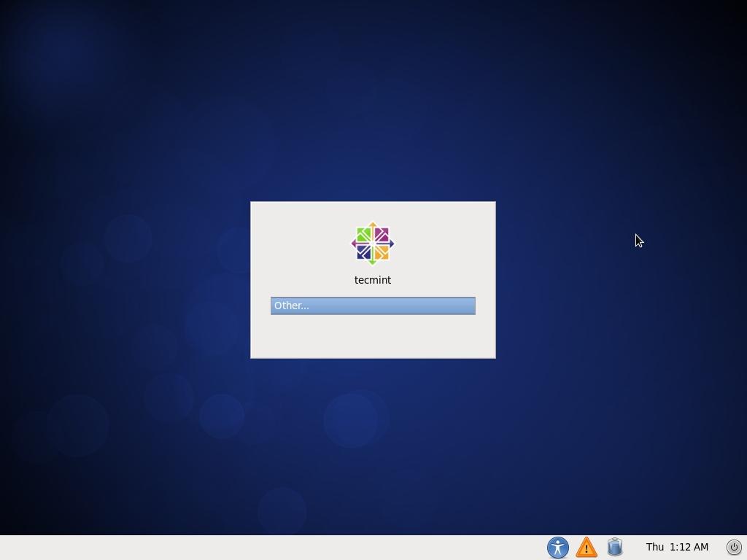Click the blank left side of bottom panel
The image size is (747, 560).
point(219,548)
